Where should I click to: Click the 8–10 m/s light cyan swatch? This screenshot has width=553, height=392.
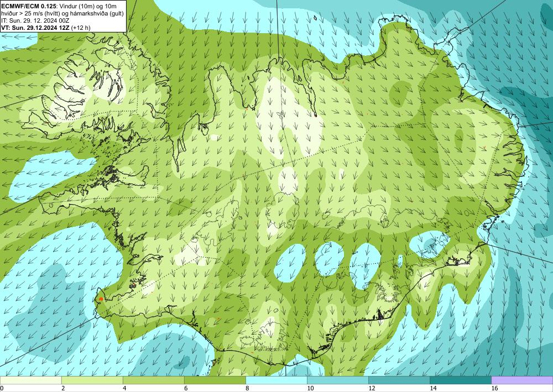click(276, 380)
